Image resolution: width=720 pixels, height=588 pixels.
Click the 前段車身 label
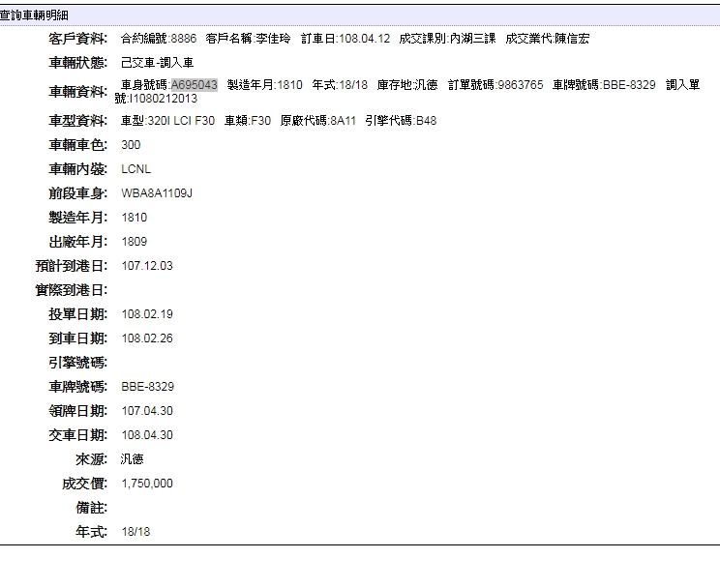tap(78, 193)
